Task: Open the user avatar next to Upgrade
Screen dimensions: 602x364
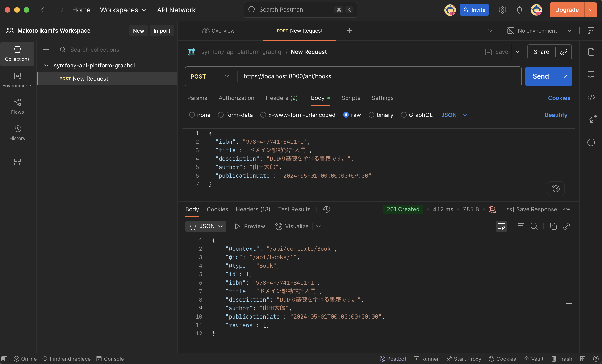Action: click(536, 10)
